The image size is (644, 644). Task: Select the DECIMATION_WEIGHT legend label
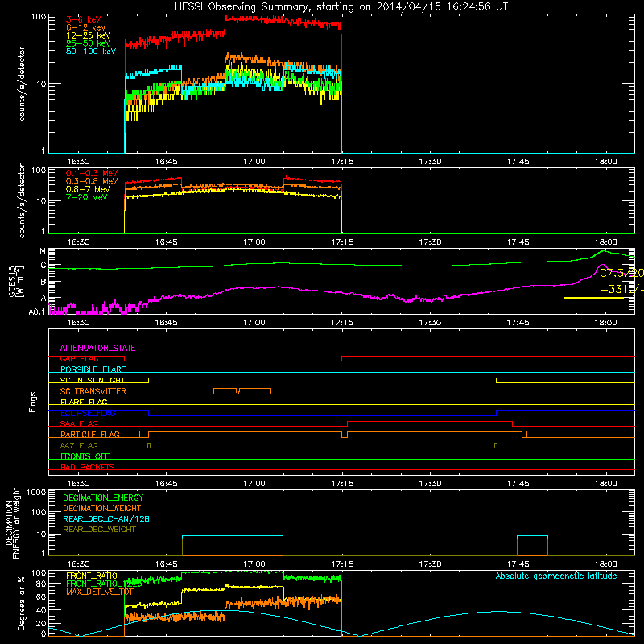[102, 509]
